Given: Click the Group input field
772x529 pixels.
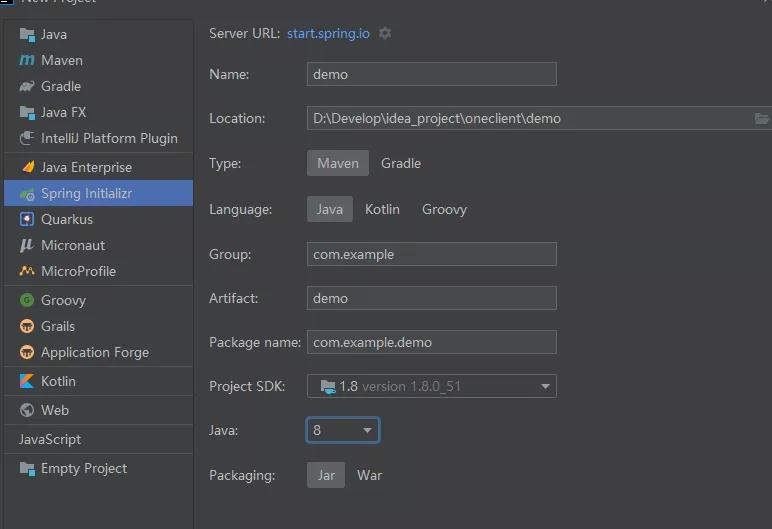Looking at the screenshot, I should tap(432, 254).
